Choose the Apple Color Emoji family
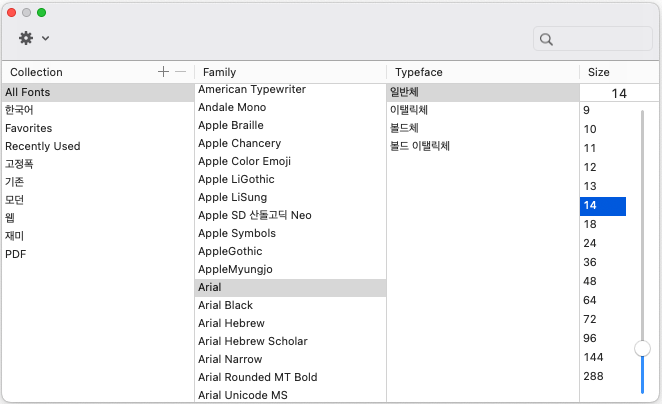 290,161
